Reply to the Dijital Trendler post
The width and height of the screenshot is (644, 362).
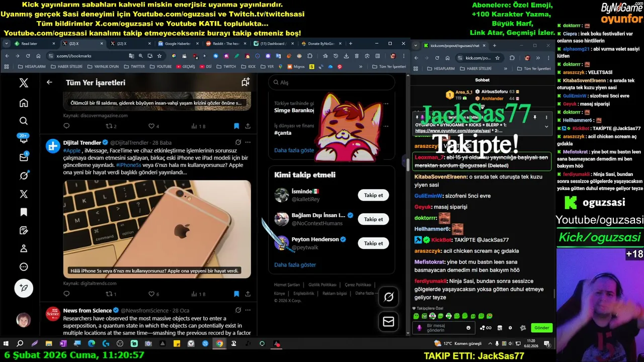pos(66,294)
